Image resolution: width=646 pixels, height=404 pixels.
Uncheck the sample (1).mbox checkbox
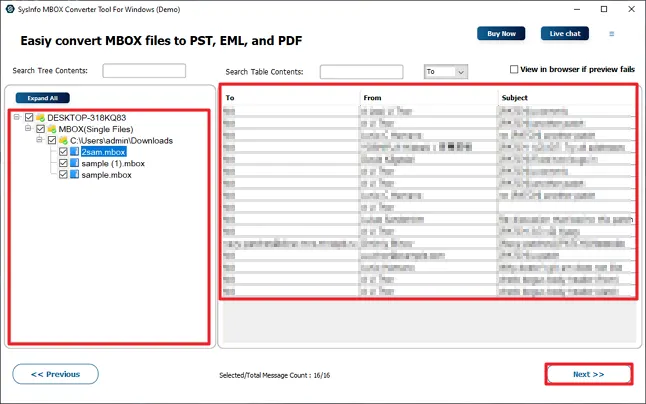[x=63, y=163]
